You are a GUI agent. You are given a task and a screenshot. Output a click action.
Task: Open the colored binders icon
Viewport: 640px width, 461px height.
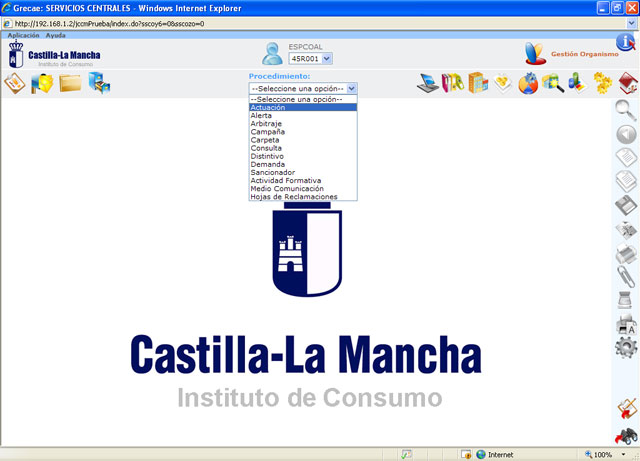click(453, 83)
